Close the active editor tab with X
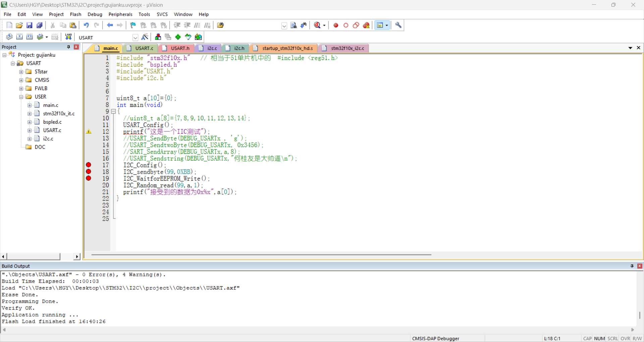 pos(639,48)
